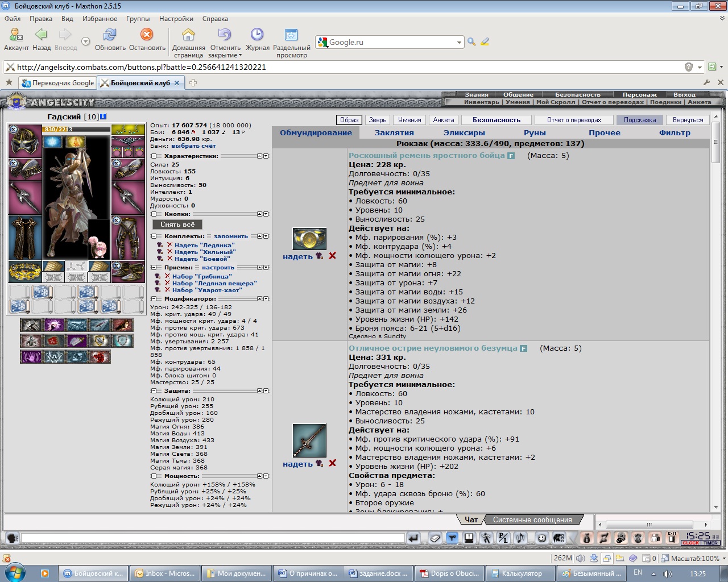Click the red X beside belt 'надеть' link
This screenshot has width=728, height=582.
[x=333, y=256]
